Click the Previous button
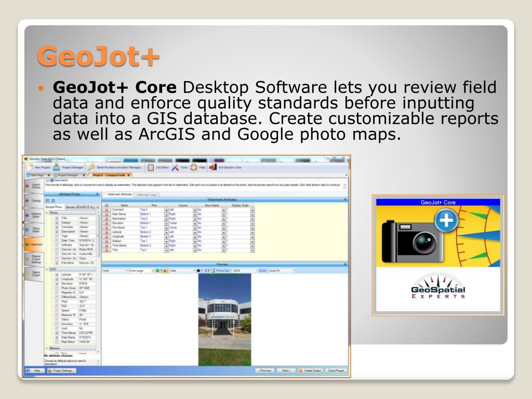532x399 pixels. (x=264, y=371)
